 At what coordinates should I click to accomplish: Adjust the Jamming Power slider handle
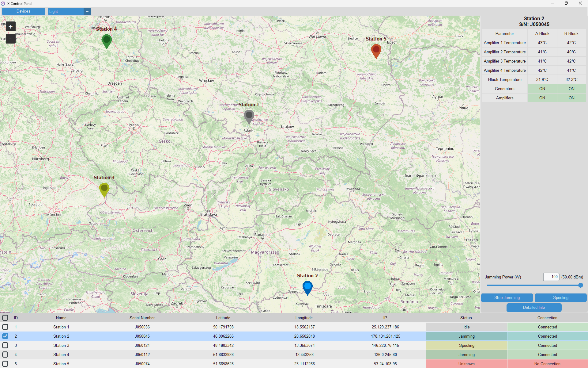tap(580, 285)
